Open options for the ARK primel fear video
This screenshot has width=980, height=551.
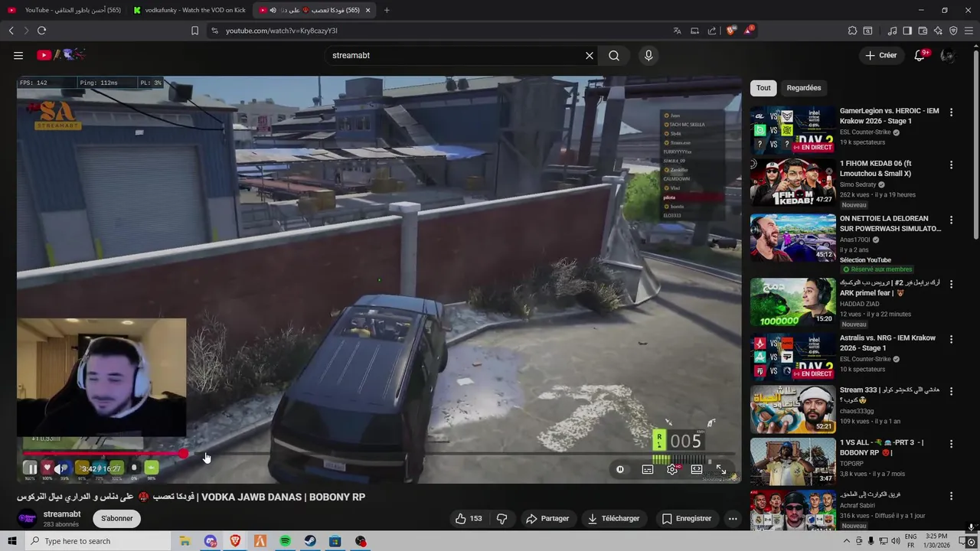[x=952, y=284]
